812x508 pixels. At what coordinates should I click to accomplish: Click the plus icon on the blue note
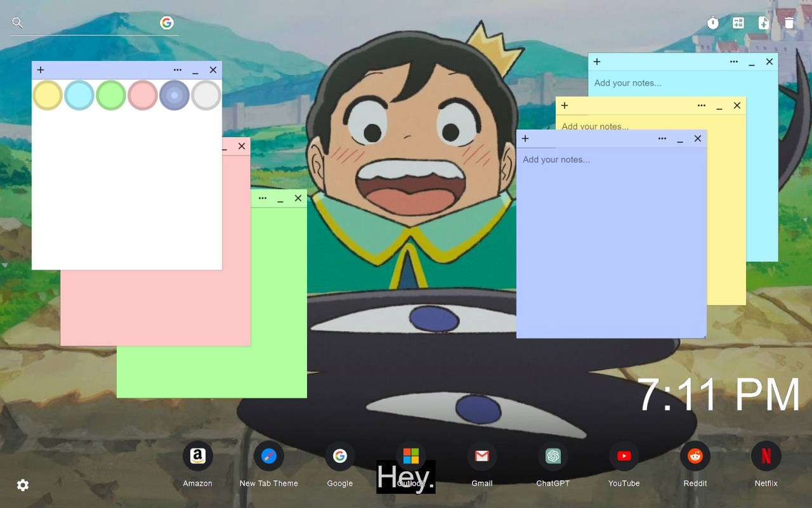tap(525, 138)
